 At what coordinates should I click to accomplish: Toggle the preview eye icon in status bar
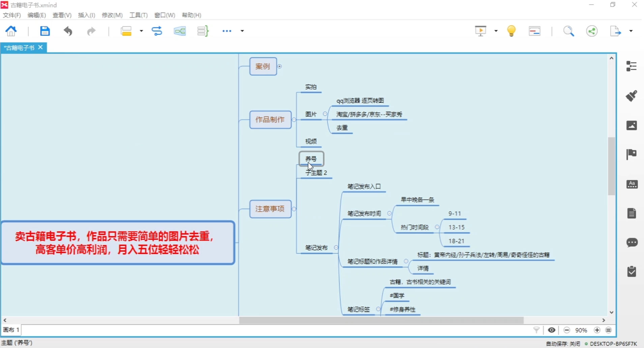coord(552,330)
